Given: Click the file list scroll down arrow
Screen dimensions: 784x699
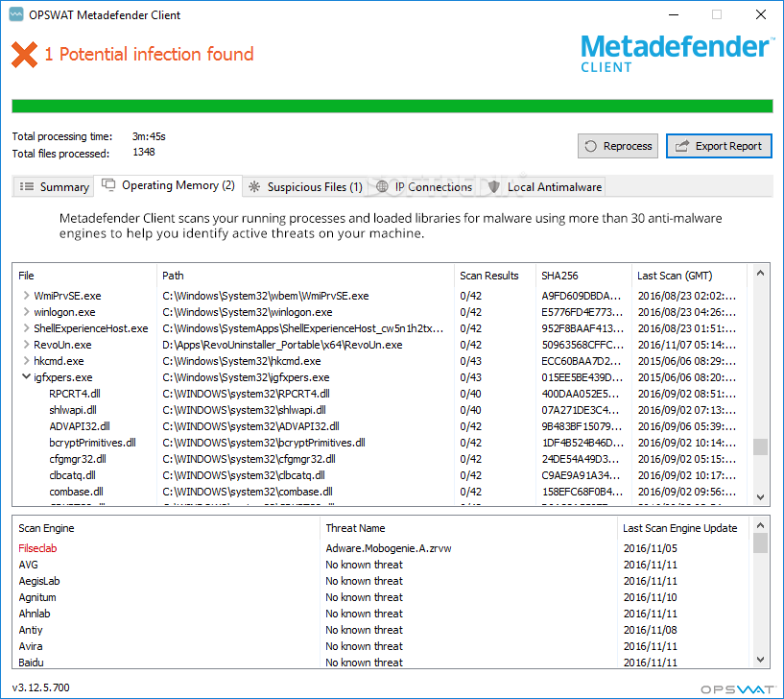Looking at the screenshot, I should tap(760, 497).
